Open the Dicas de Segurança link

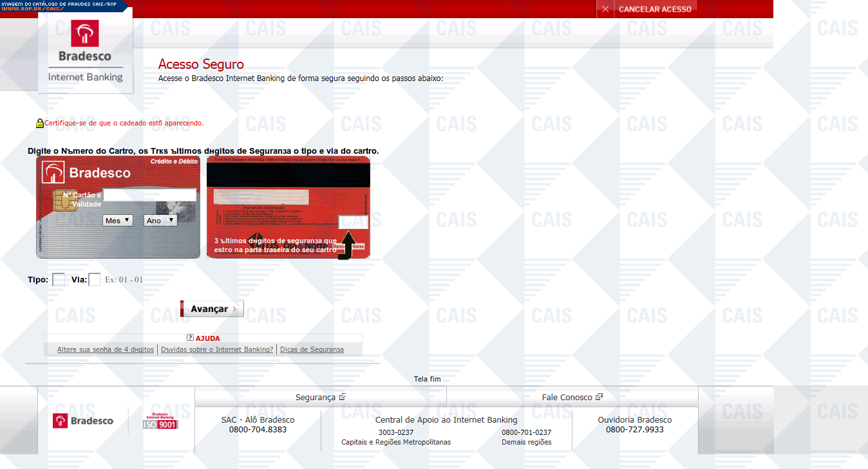coord(312,349)
